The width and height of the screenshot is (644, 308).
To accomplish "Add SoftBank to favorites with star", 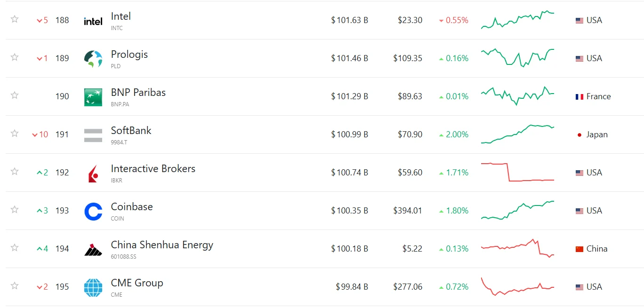I will tap(15, 134).
